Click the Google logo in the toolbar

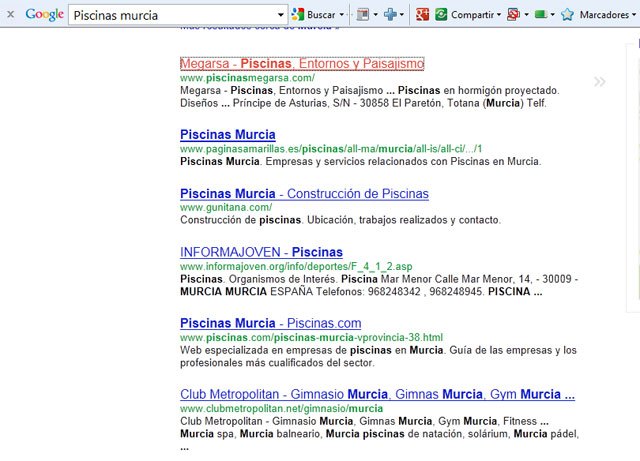(44, 14)
